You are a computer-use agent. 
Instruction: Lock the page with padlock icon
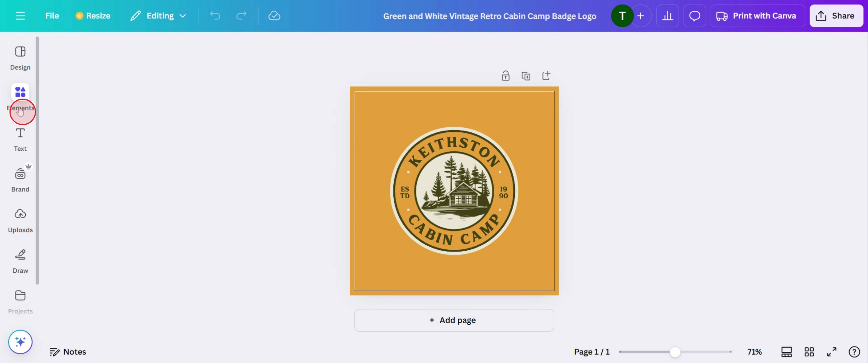click(x=505, y=76)
